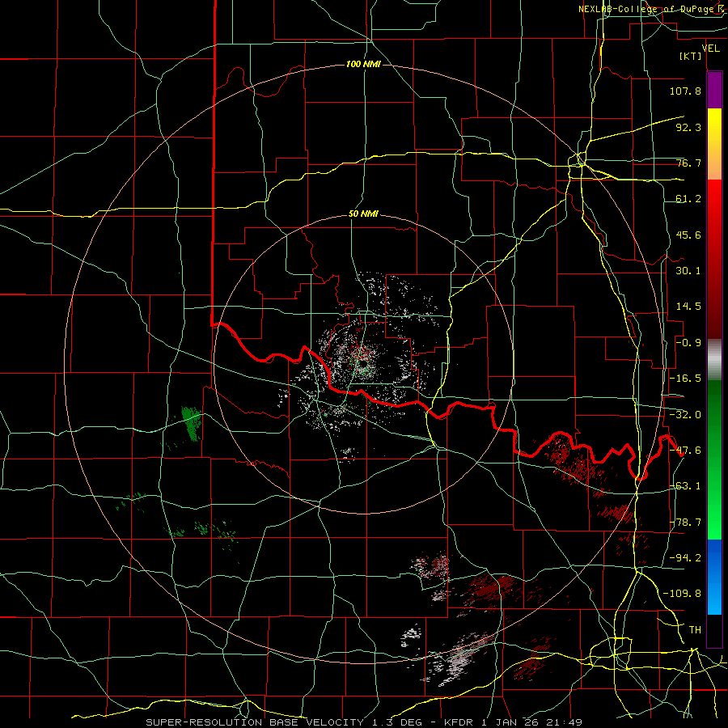Click the 14.5 velocity scale value
Screen dimensions: 728x728
[688, 307]
